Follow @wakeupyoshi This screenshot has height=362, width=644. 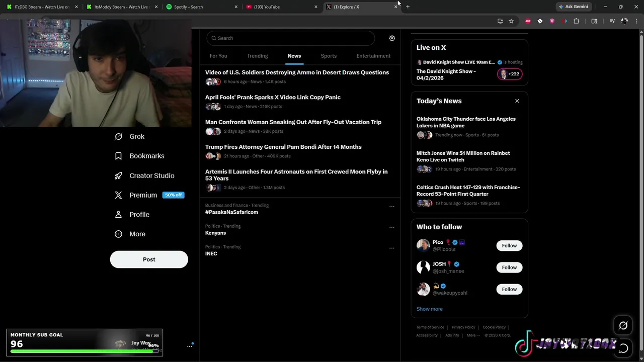coord(509,289)
